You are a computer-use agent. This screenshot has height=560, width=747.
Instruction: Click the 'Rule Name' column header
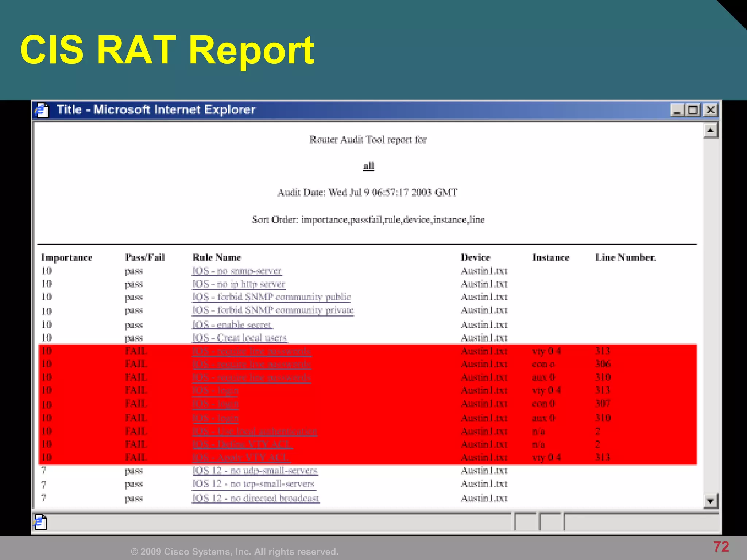click(x=217, y=258)
